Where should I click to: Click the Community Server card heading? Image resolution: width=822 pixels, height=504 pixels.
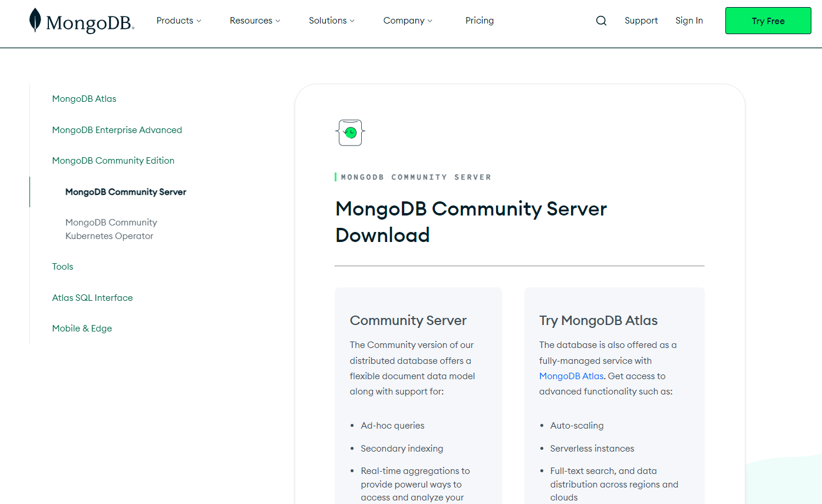(408, 320)
